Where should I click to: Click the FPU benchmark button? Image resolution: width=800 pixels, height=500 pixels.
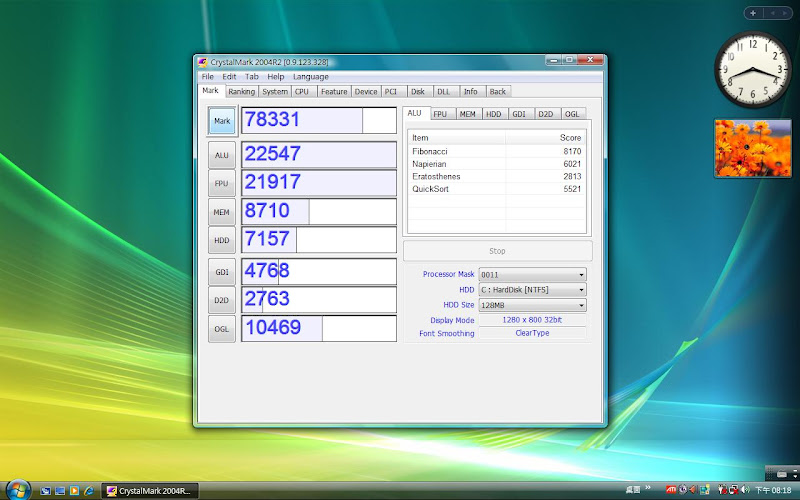[221, 184]
